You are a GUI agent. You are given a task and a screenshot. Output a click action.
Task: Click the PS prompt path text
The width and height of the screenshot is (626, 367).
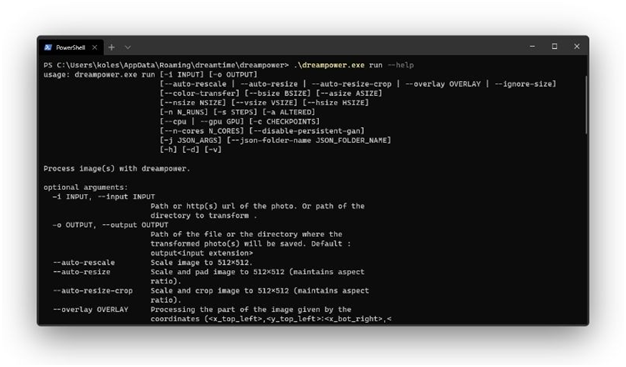[166, 65]
